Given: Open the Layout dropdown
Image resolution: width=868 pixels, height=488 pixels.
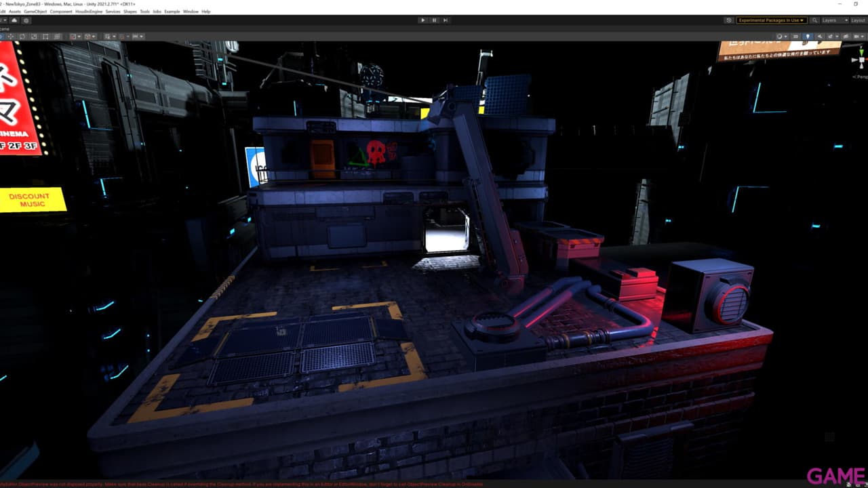Looking at the screenshot, I should click(x=859, y=20).
